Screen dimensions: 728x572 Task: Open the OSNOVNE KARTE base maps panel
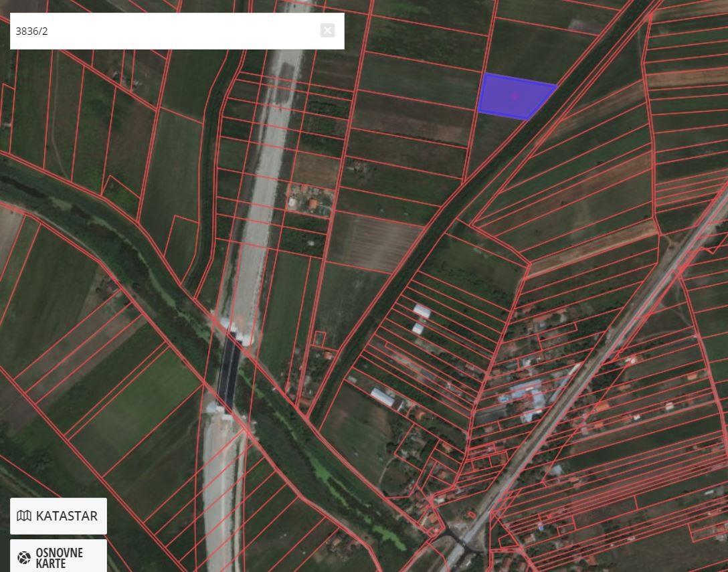pyautogui.click(x=58, y=556)
